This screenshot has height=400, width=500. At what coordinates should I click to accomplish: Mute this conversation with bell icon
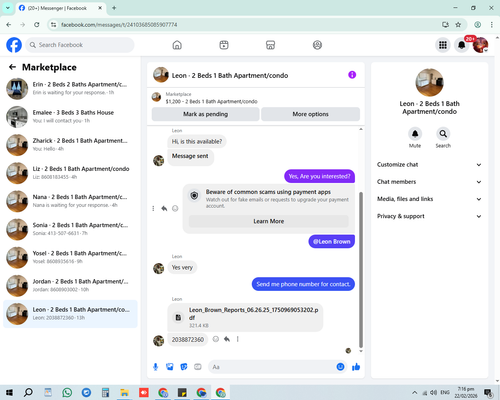[415, 134]
